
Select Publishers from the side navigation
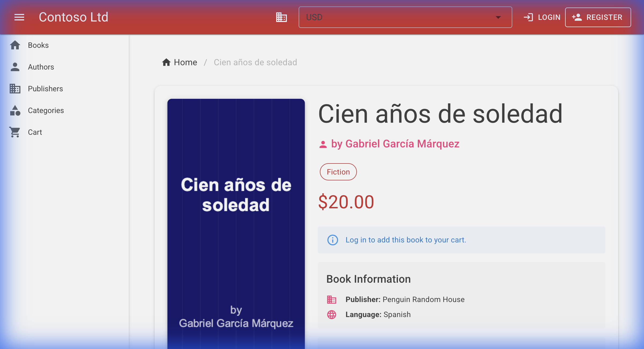45,89
